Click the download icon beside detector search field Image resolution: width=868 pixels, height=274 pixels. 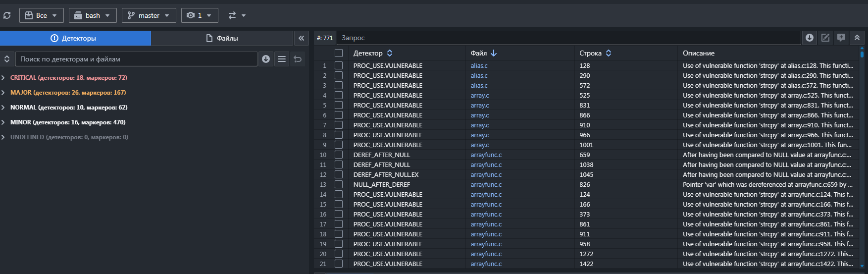(266, 59)
